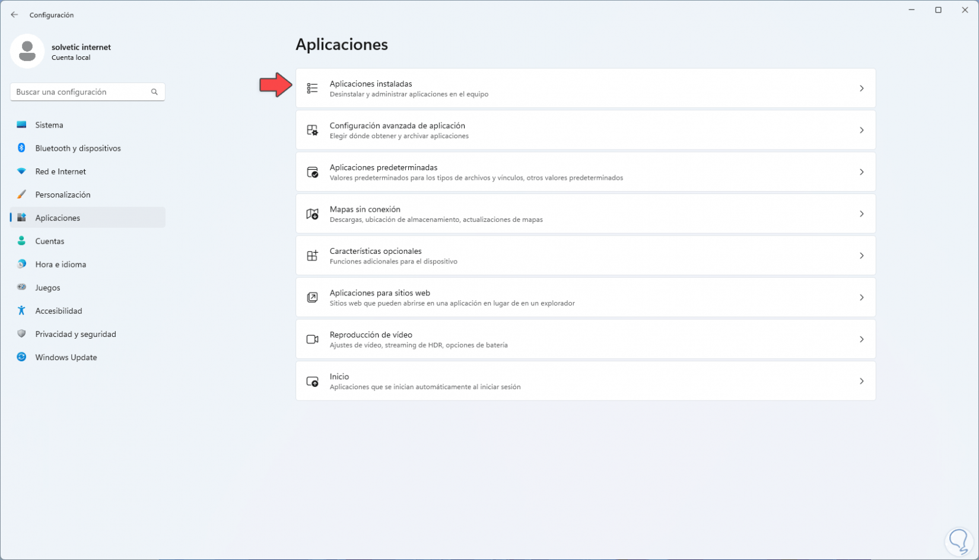This screenshot has height=560, width=979.
Task: Click the Windows Update icon in sidebar
Action: [21, 357]
